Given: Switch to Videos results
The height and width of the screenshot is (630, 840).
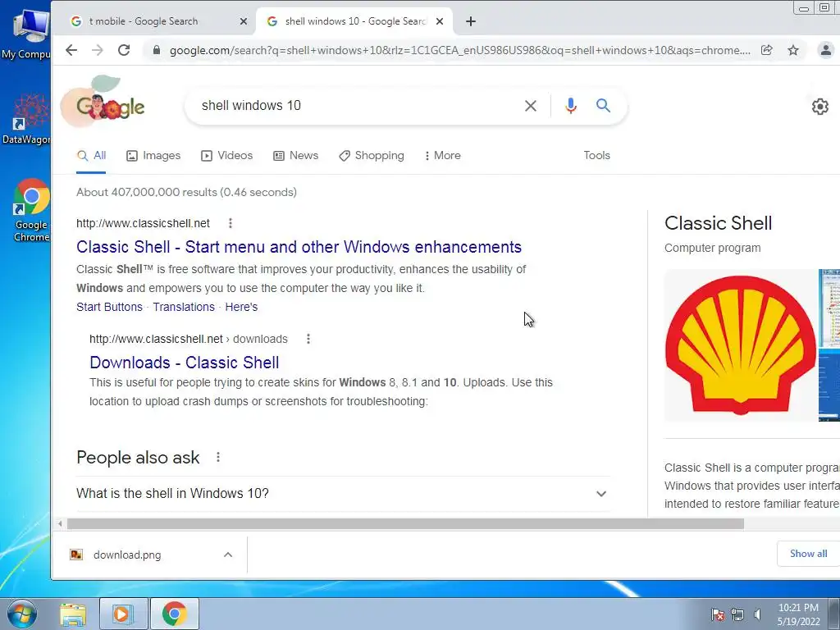Looking at the screenshot, I should 226,155.
